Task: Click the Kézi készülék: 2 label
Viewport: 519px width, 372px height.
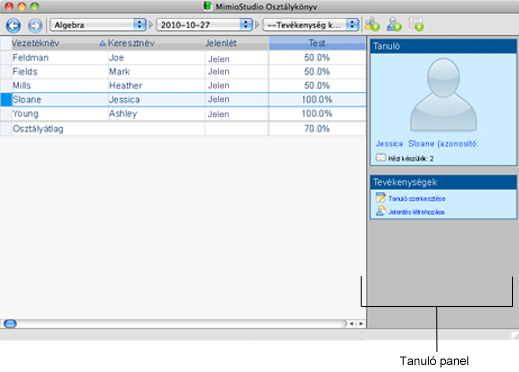Action: [411, 158]
